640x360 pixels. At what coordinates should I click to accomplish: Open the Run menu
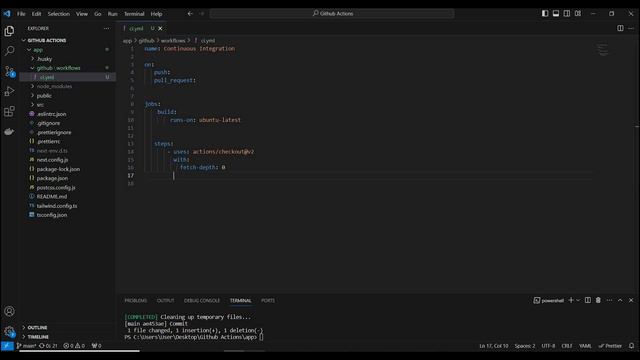(x=112, y=14)
